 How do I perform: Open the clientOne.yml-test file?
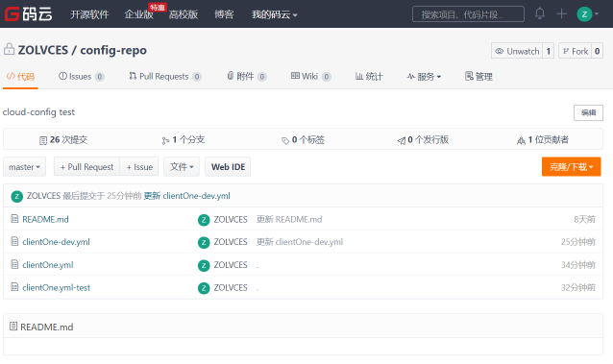pyautogui.click(x=56, y=287)
